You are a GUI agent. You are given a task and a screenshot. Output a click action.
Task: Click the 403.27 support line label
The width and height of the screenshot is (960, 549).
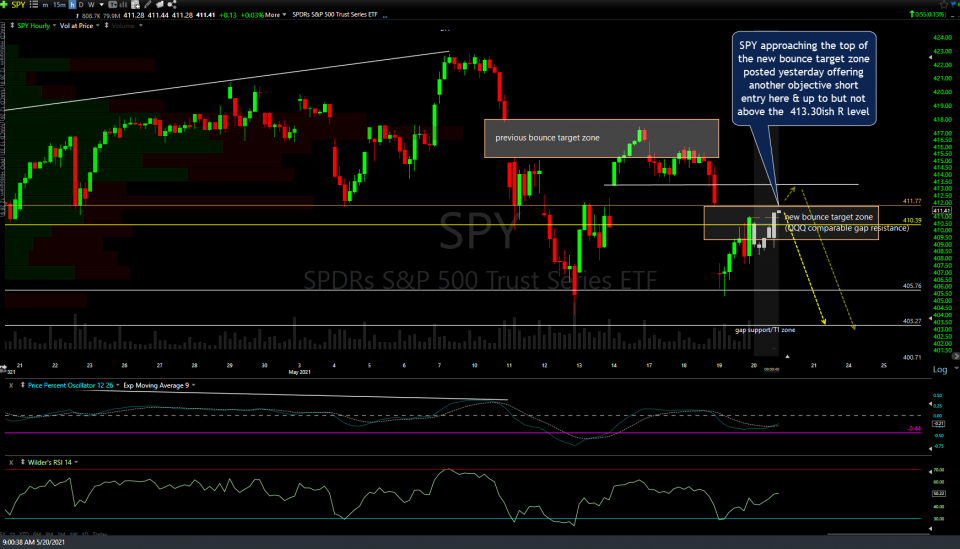pyautogui.click(x=912, y=321)
